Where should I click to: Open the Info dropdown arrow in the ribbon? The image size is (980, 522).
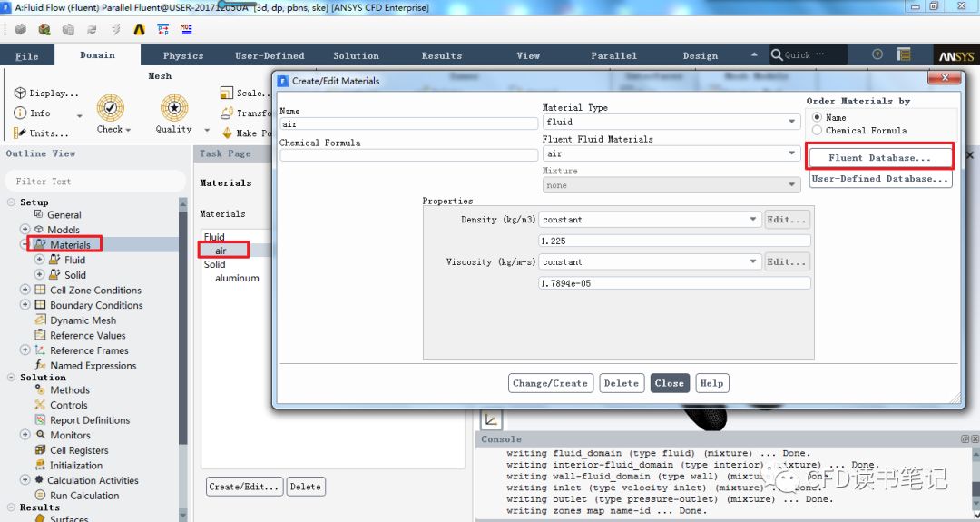(x=79, y=115)
